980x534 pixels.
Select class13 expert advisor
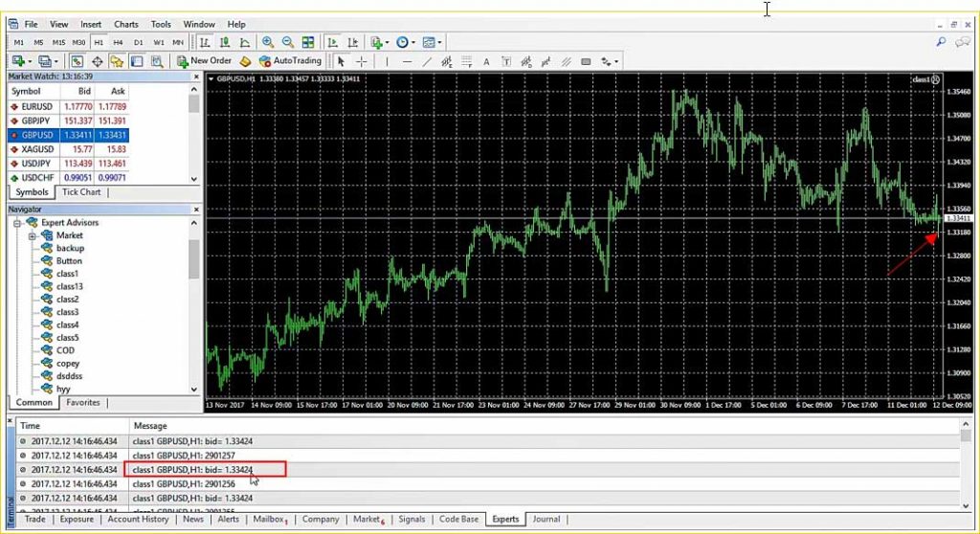point(69,286)
